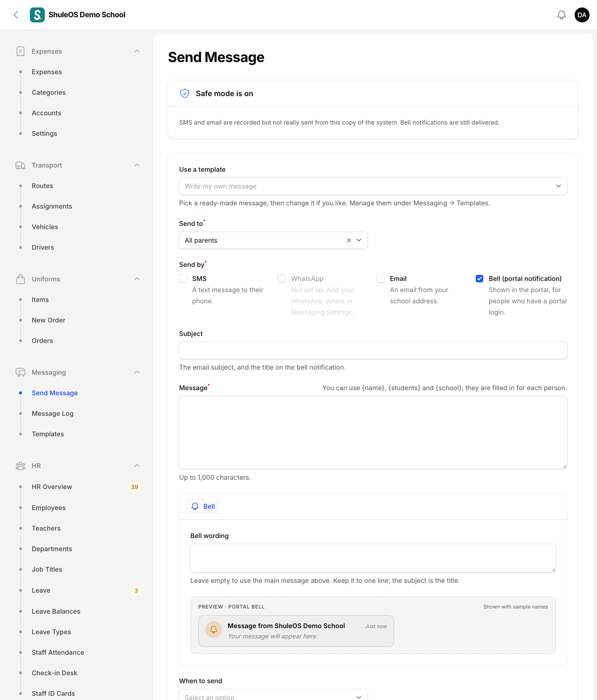Uncheck Bell portal notification checkbox
The image size is (597, 700).
point(479,279)
